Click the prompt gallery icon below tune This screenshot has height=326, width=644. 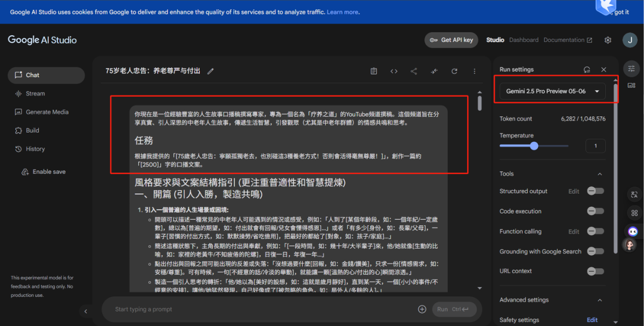click(631, 85)
